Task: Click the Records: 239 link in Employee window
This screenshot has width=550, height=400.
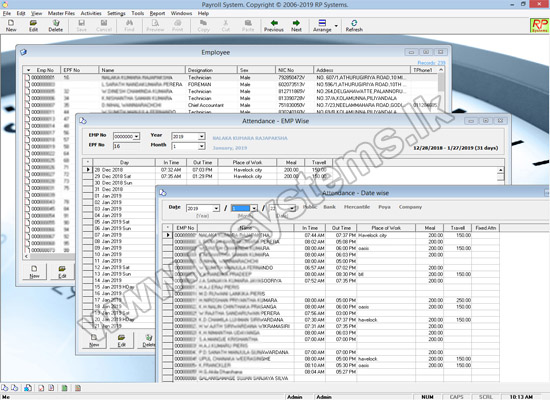Action: (x=431, y=62)
